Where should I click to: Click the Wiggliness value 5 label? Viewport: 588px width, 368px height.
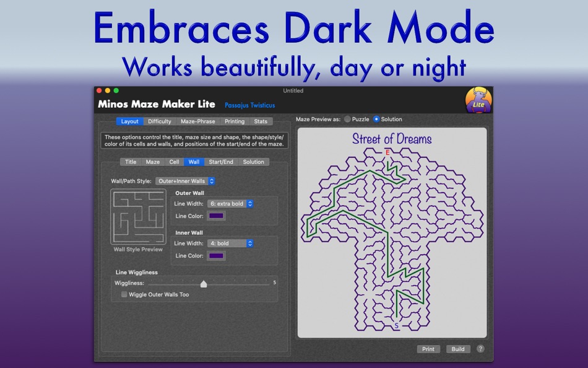(274, 283)
